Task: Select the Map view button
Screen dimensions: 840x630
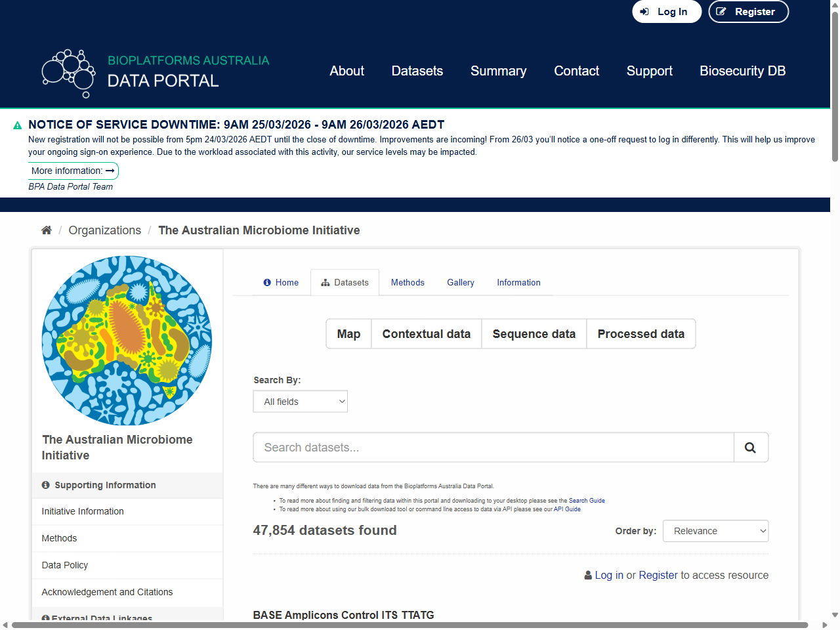Action: tap(348, 334)
